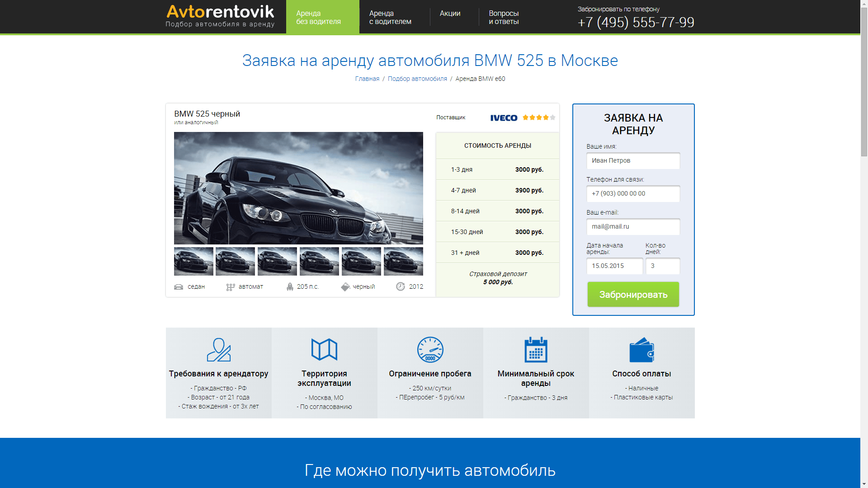Image resolution: width=868 pixels, height=488 pixels.
Task: Call the phone number +7 (495) 555-77-99
Action: [636, 22]
